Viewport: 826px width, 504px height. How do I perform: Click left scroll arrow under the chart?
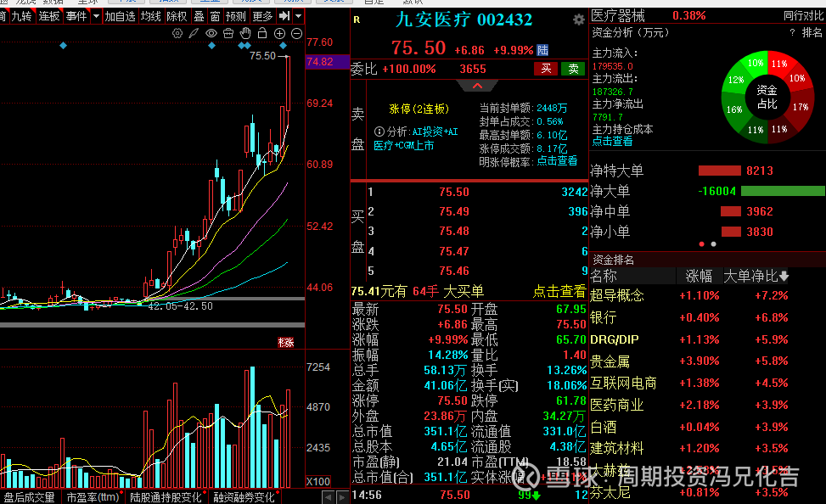pyautogui.click(x=329, y=497)
